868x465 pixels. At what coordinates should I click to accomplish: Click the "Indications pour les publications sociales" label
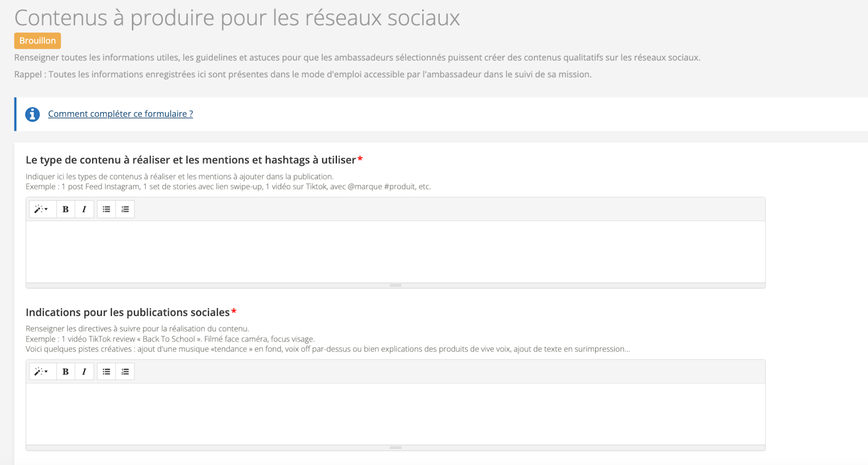pyautogui.click(x=127, y=313)
